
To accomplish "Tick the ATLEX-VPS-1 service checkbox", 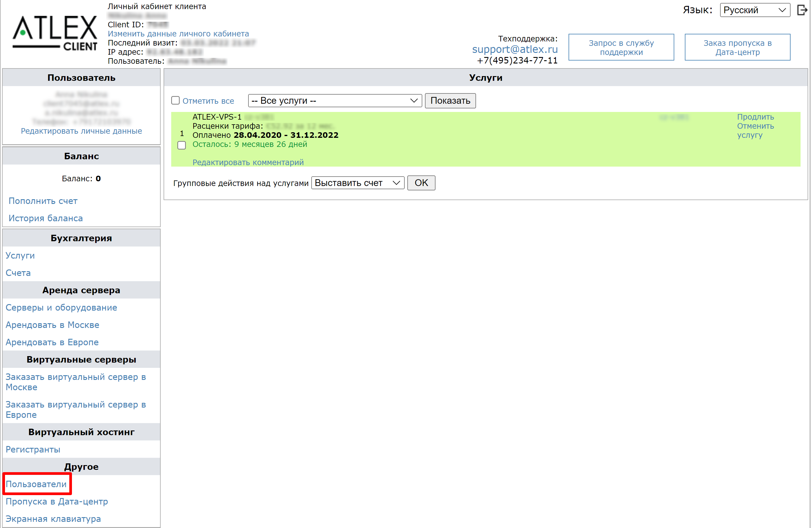I will (182, 145).
